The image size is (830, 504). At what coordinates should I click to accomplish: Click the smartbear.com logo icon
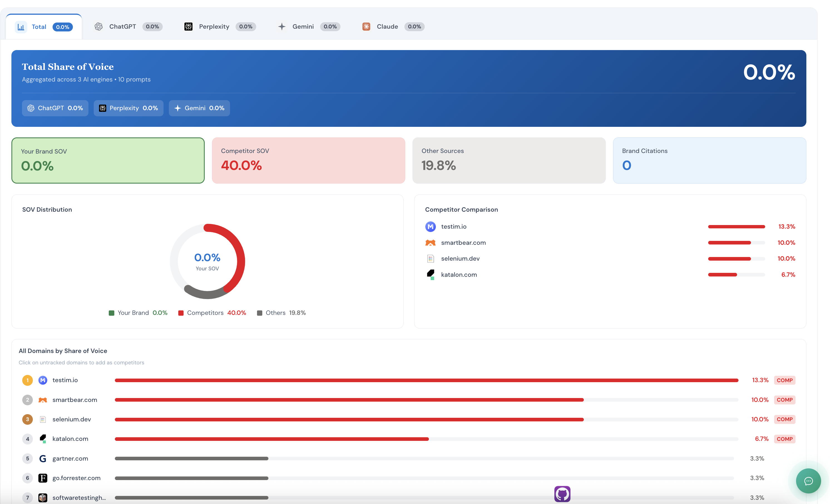coord(430,242)
